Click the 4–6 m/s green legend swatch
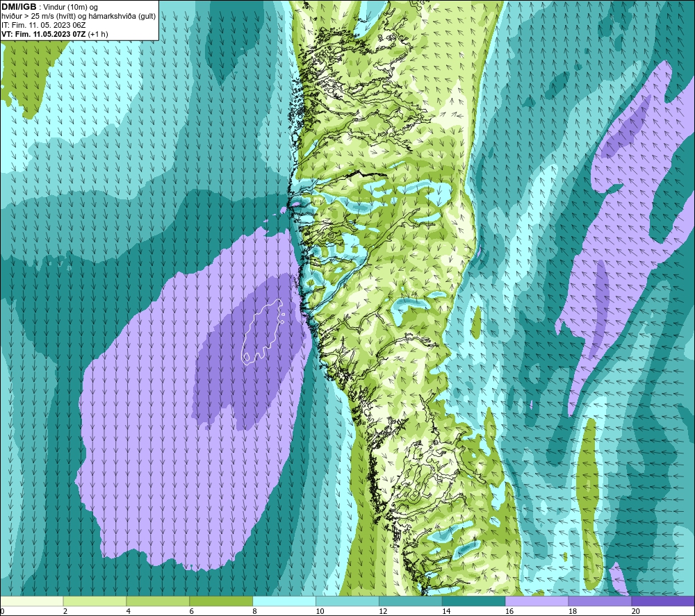 tap(158, 601)
